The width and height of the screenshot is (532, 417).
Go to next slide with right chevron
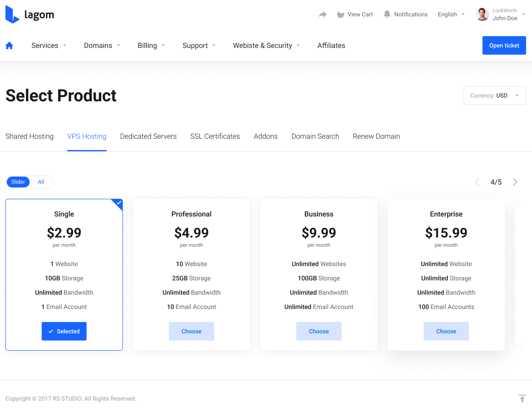(515, 182)
